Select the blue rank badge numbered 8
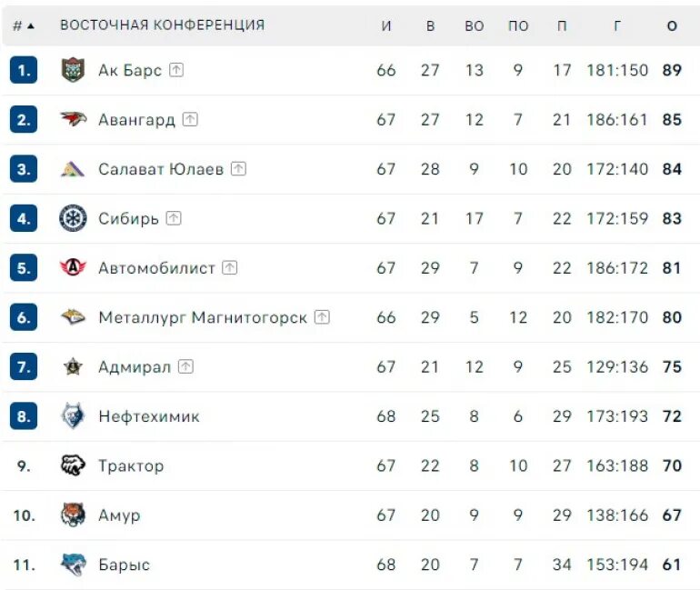The width and height of the screenshot is (700, 590). tap(24, 416)
